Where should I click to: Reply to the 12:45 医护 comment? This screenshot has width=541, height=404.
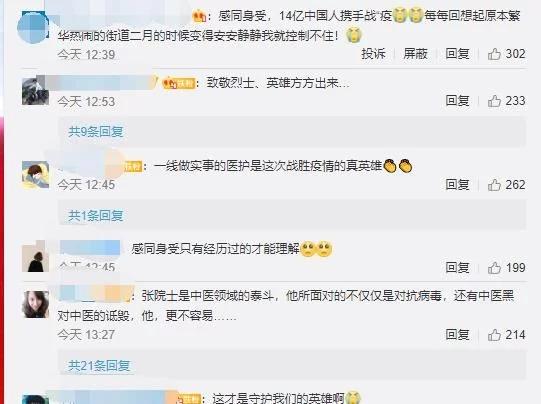[458, 185]
